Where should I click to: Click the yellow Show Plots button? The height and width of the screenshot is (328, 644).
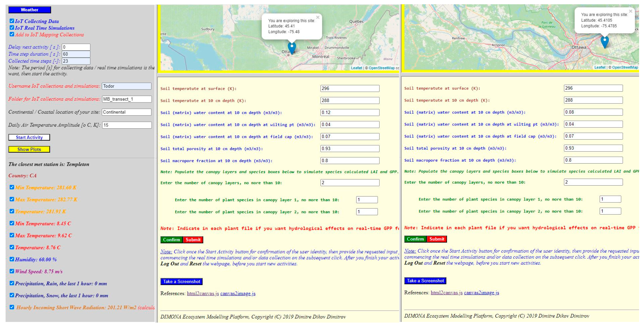pos(29,149)
